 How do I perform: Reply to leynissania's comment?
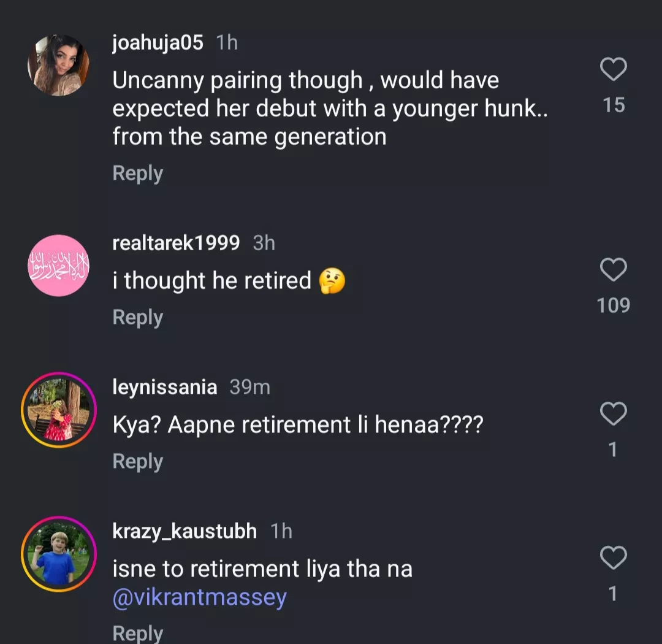click(x=137, y=462)
